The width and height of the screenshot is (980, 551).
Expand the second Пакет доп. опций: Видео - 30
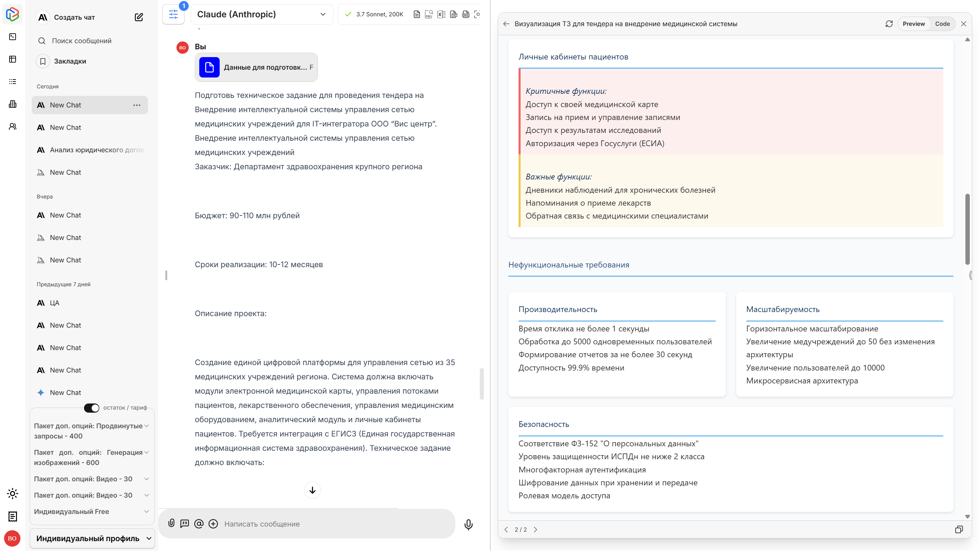click(91, 495)
